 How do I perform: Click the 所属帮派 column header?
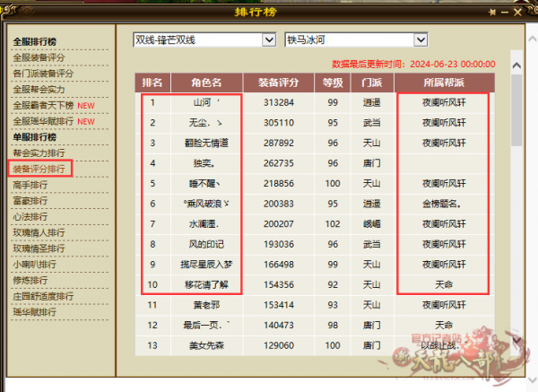click(444, 83)
